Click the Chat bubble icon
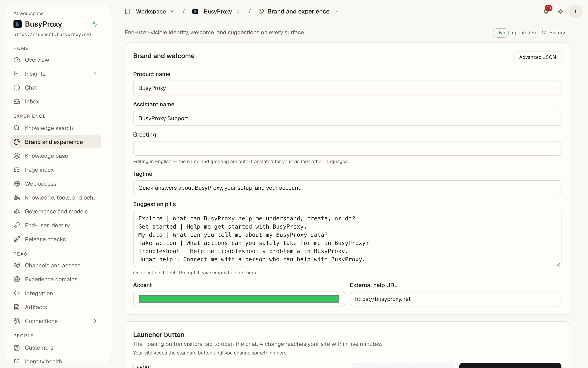588x368 pixels. [x=17, y=87]
